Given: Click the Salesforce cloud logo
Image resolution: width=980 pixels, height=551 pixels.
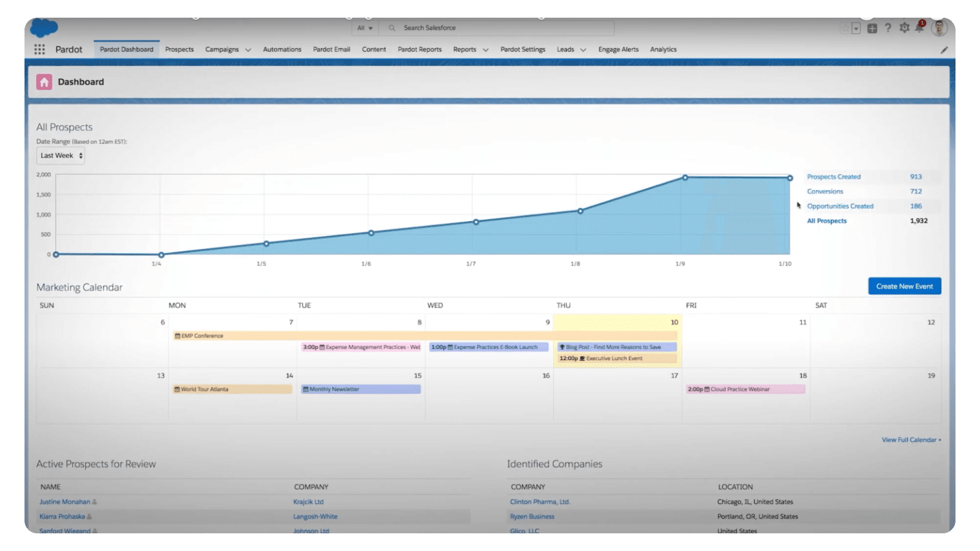Looking at the screenshot, I should click(x=44, y=28).
